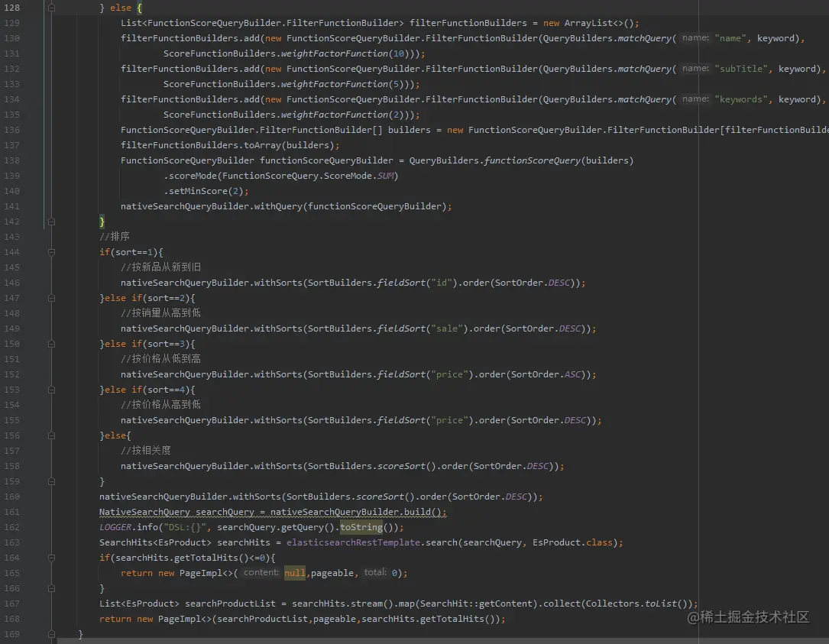
Task: Click the "sale" string in fieldSort on line 149
Action: tap(447, 328)
